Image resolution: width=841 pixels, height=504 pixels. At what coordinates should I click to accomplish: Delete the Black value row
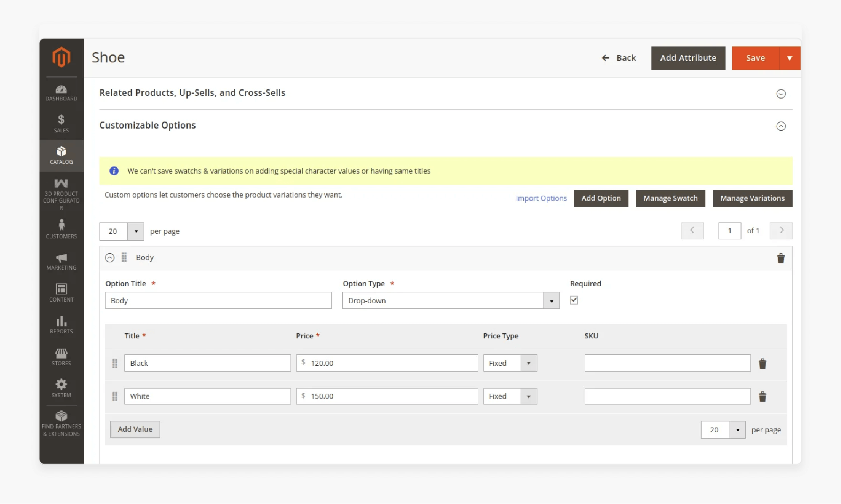763,364
